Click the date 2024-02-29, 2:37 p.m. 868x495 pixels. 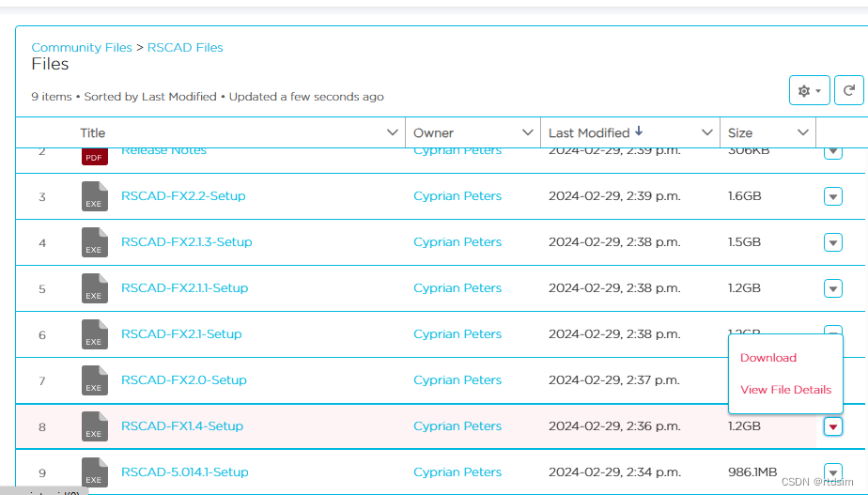coord(614,379)
